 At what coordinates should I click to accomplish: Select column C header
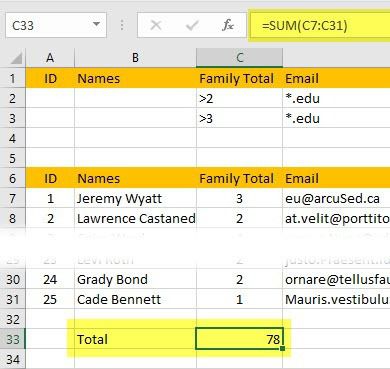pyautogui.click(x=240, y=58)
